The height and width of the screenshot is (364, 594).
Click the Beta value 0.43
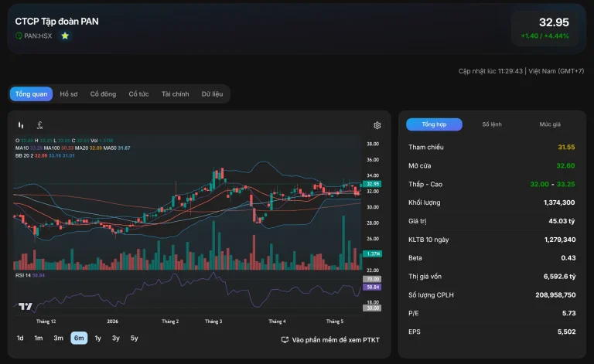568,257
